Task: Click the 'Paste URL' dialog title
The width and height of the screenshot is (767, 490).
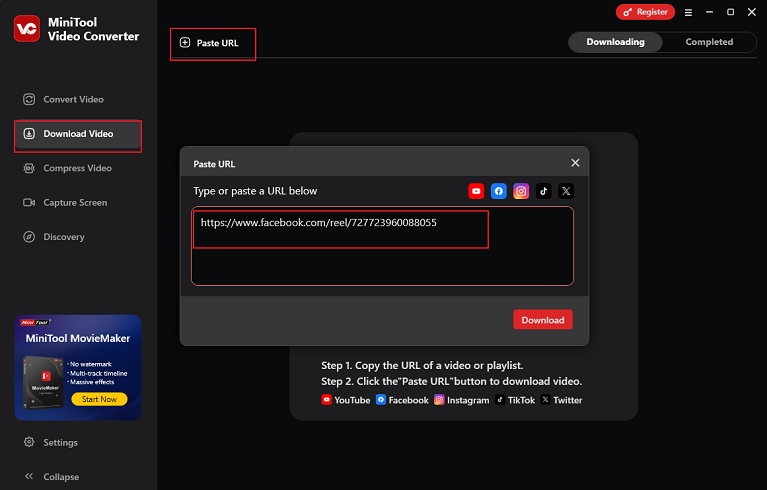Action: 214,164
